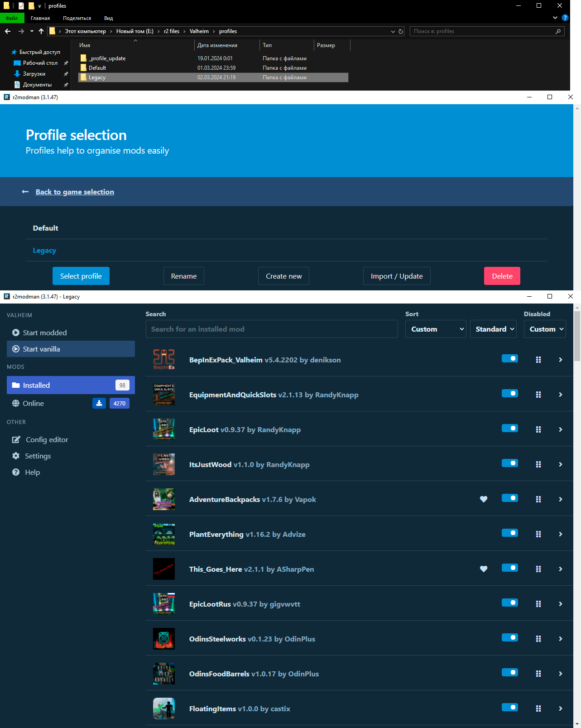The width and height of the screenshot is (581, 728).
Task: Click the ItsJustWood mod icon
Action: click(x=164, y=464)
